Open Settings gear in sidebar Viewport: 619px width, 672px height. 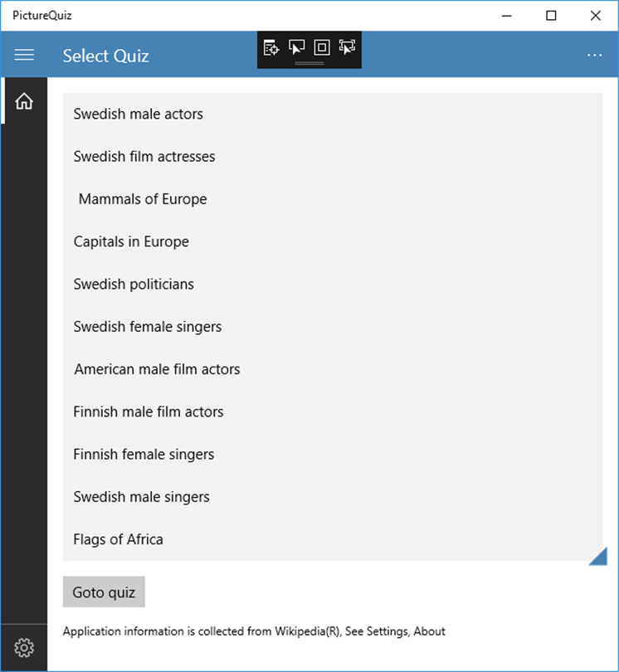click(x=24, y=647)
